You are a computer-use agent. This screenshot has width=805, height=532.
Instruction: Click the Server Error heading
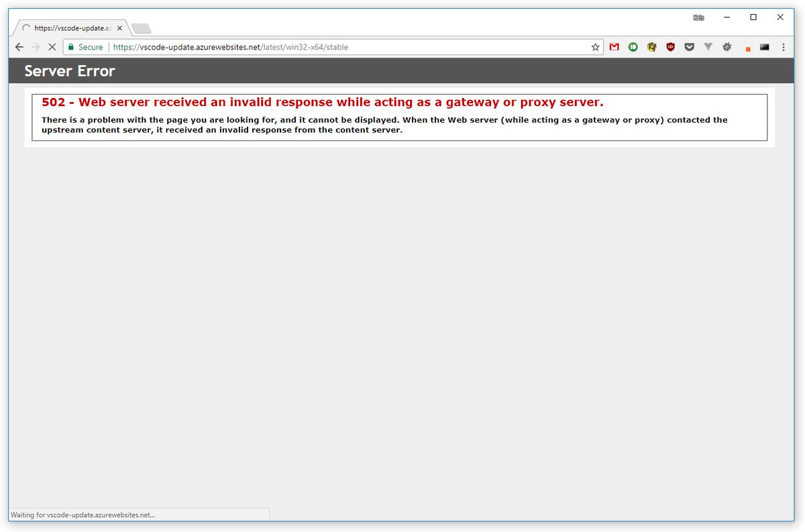tap(70, 71)
